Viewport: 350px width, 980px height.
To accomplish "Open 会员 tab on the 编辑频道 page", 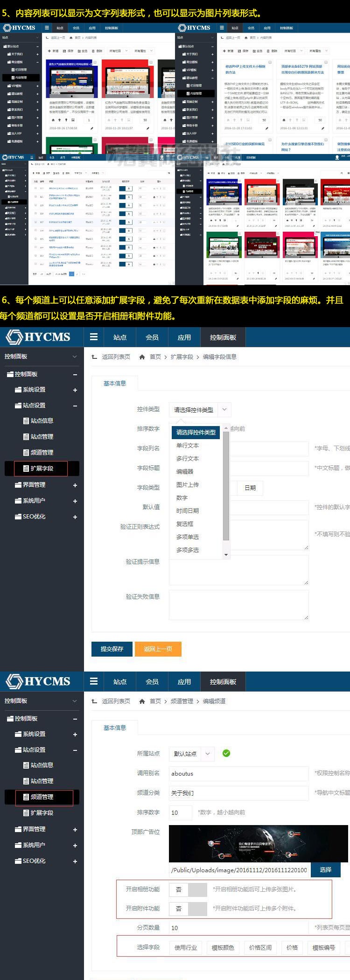I will pyautogui.click(x=152, y=681).
